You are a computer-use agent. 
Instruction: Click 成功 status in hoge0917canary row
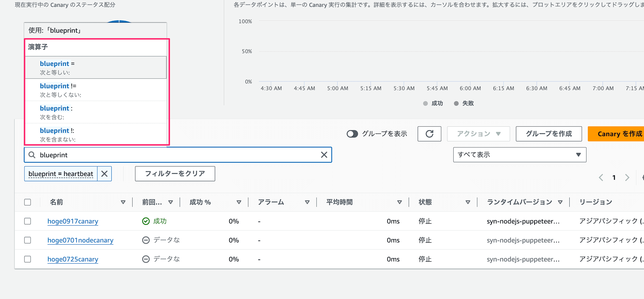click(x=160, y=221)
